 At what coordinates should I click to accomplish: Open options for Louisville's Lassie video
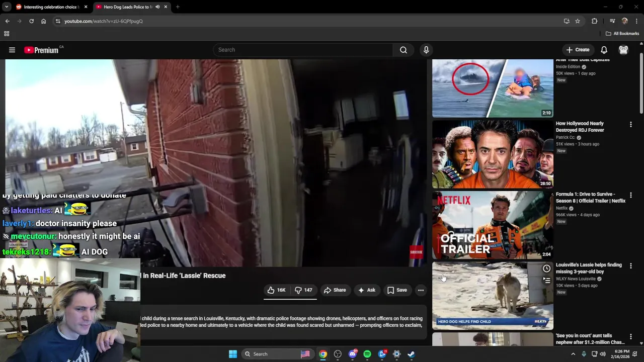click(x=630, y=266)
